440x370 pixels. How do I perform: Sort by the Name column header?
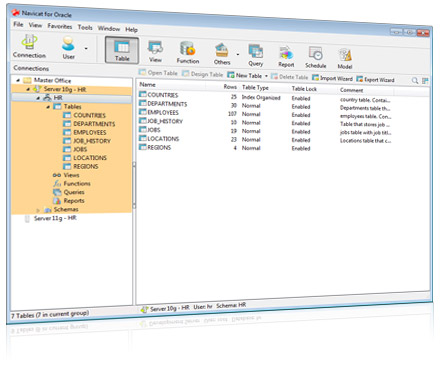147,85
